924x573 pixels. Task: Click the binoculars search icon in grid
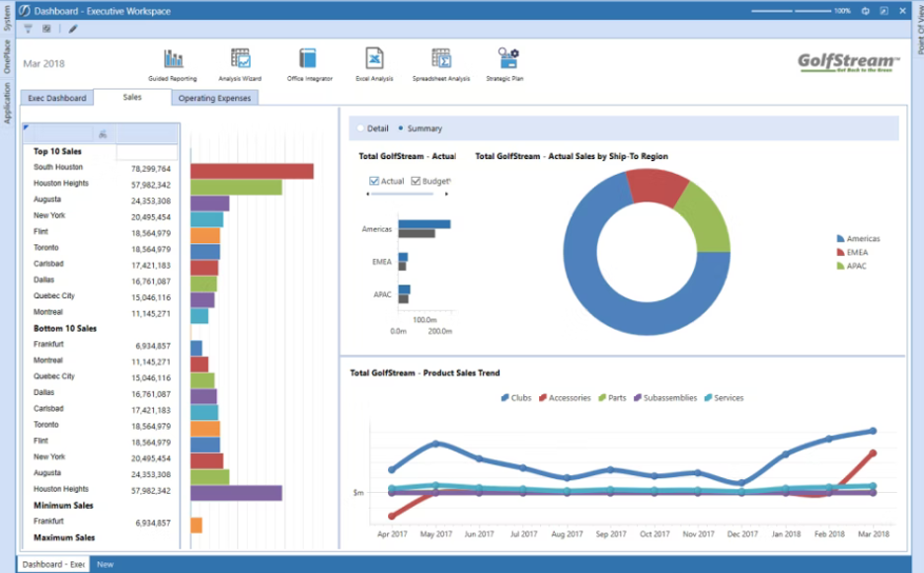(103, 134)
